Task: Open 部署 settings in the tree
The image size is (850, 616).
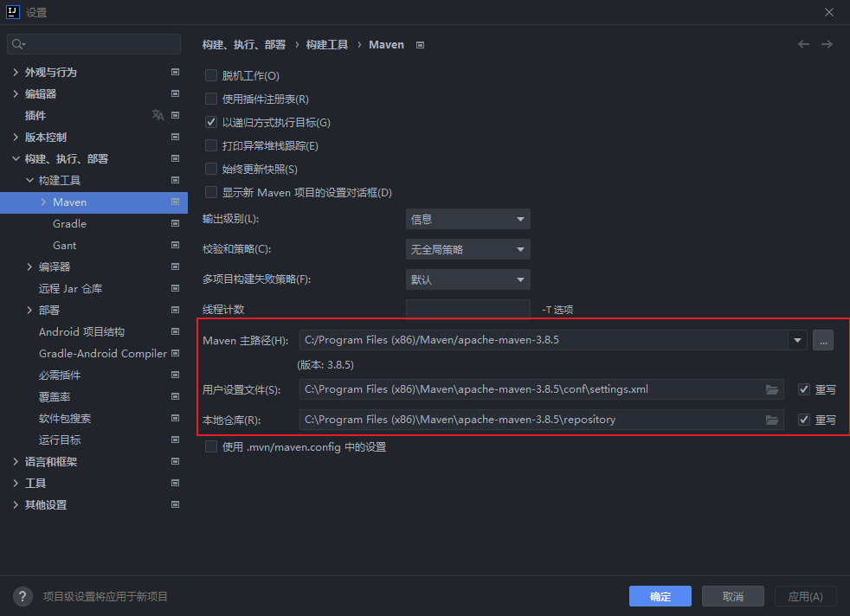Action: [48, 310]
